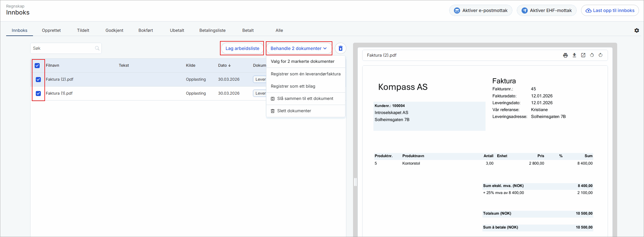Open invoice preview in new window
The image size is (644, 237).
pos(583,55)
